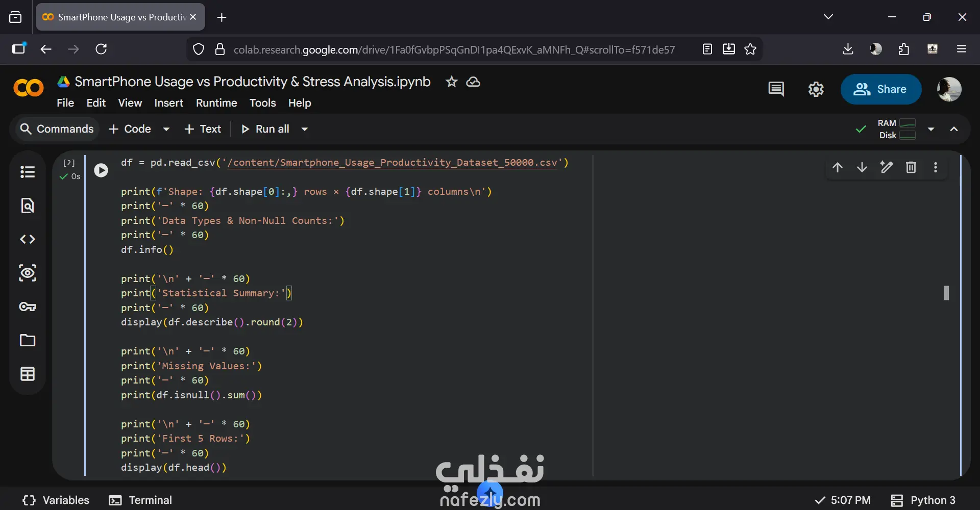Close the SmartPhone Usage browser tab
Viewport: 980px width, 510px height.
click(193, 17)
